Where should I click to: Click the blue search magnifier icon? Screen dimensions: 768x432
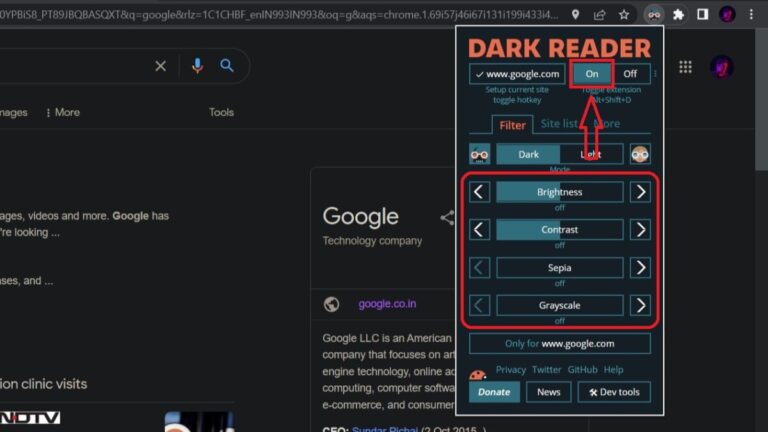[227, 66]
